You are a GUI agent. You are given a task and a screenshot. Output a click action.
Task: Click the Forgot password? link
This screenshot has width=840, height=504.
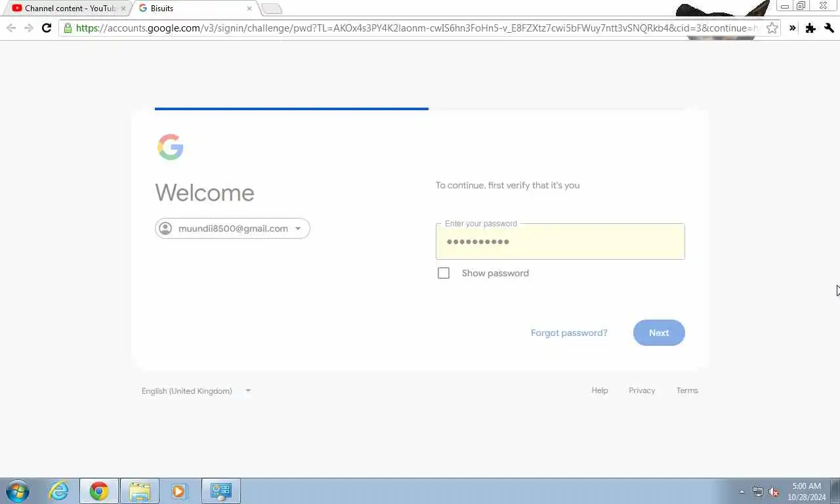point(569,333)
